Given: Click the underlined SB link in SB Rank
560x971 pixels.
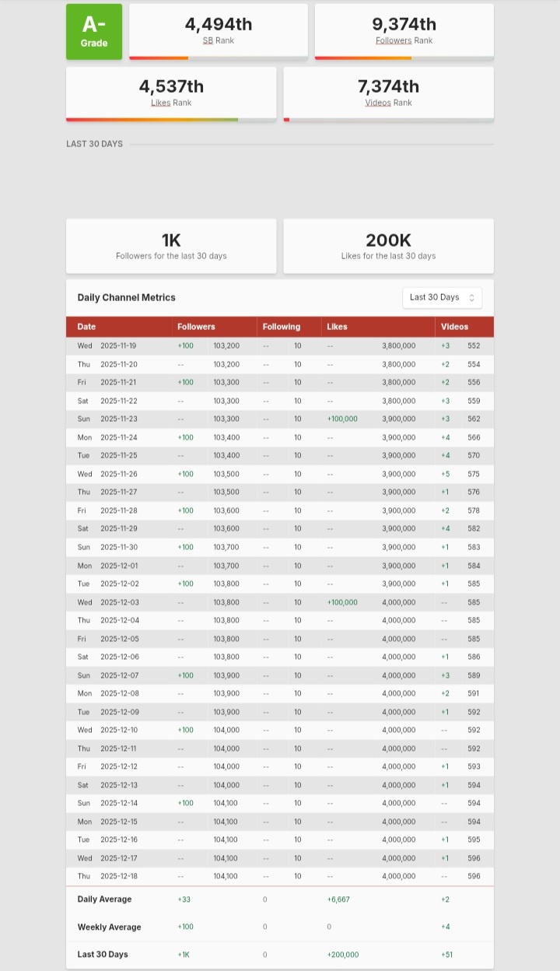Looking at the screenshot, I should click(x=208, y=40).
